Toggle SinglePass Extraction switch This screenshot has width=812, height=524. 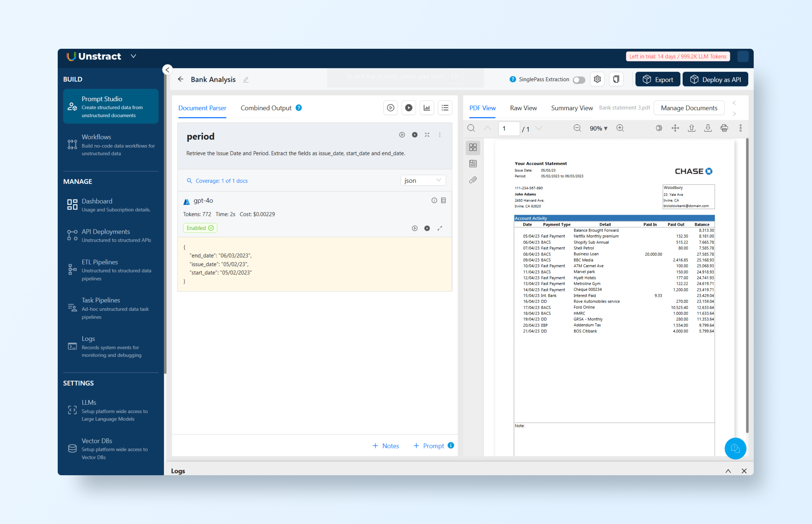[x=579, y=80]
